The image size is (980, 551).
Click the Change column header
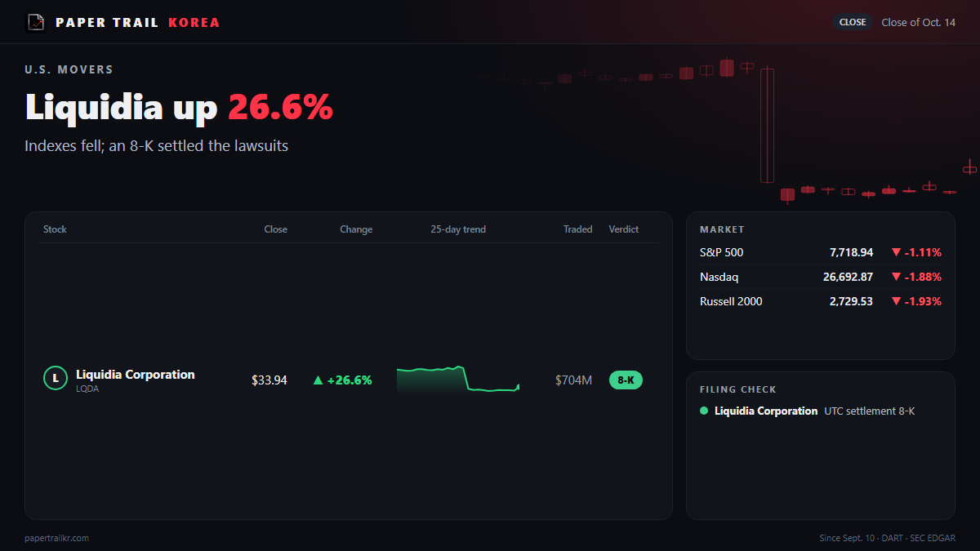point(356,229)
